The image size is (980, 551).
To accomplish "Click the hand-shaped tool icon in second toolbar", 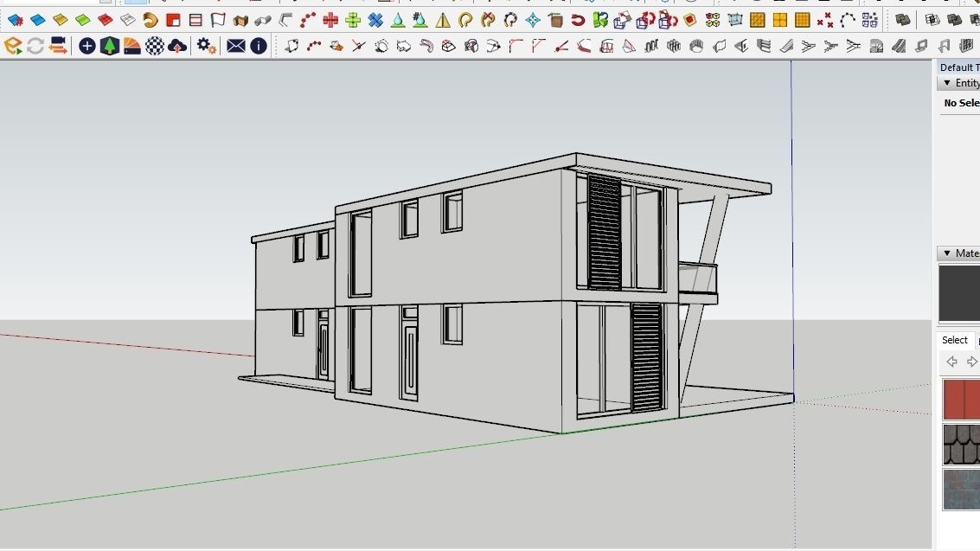I will click(696, 46).
